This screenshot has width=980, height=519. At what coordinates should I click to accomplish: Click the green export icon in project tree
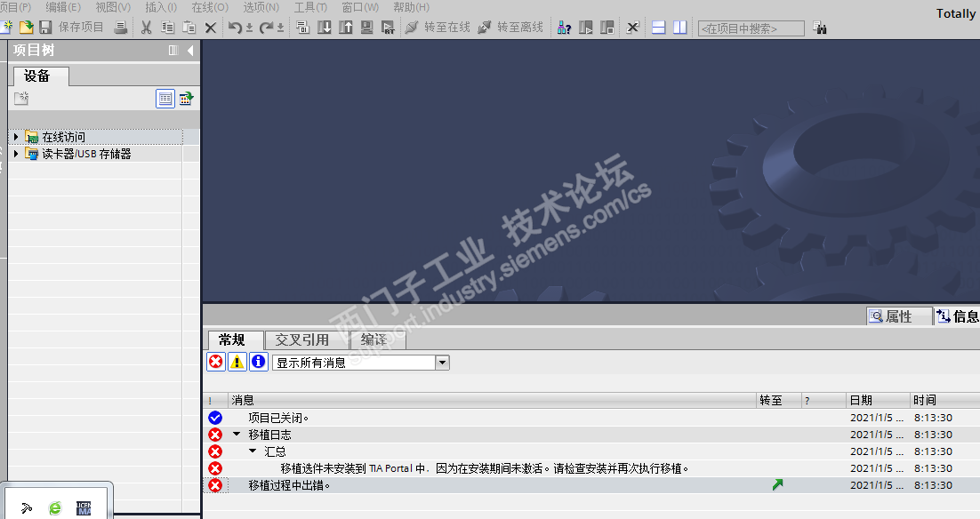186,98
